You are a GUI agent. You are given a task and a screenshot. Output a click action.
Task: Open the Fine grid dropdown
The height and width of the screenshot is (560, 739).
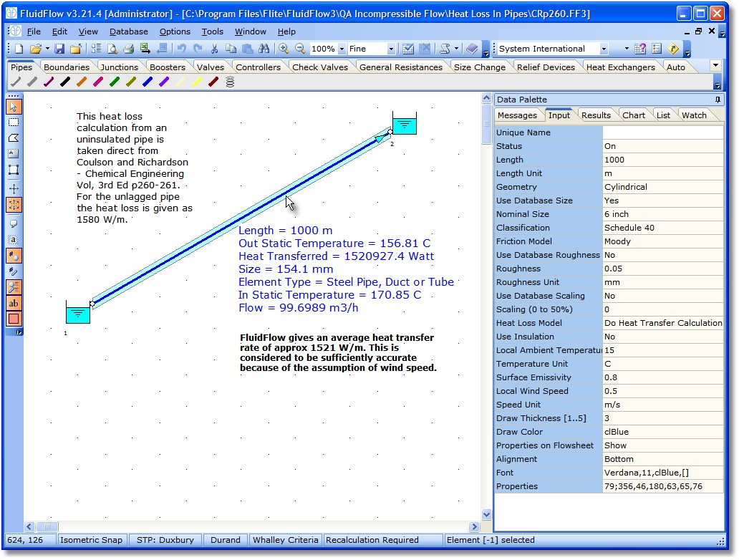pyautogui.click(x=391, y=49)
